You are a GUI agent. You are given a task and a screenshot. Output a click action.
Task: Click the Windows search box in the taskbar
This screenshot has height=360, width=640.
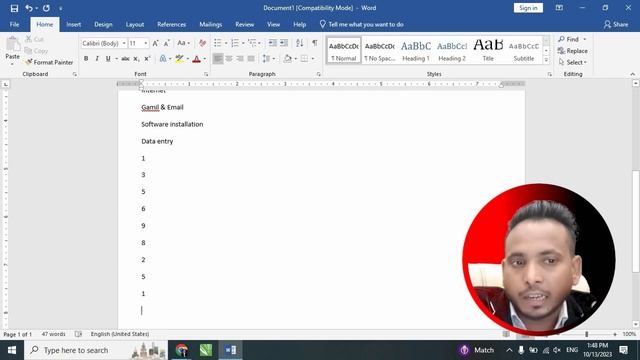(x=96, y=350)
